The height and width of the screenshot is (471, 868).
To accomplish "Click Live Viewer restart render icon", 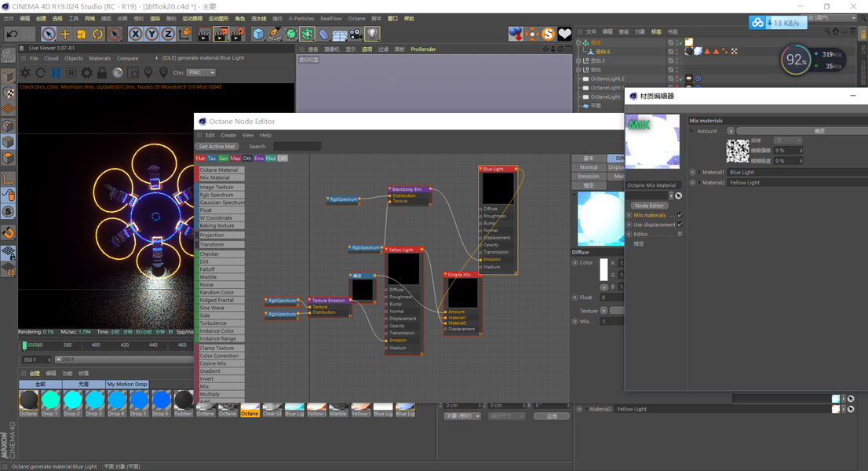I will 40,72.
